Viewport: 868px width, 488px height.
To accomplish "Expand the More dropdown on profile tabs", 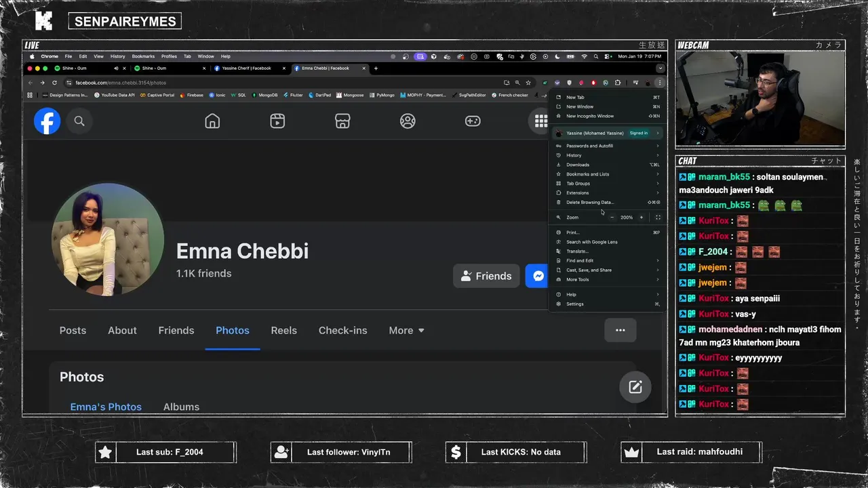I will (407, 331).
